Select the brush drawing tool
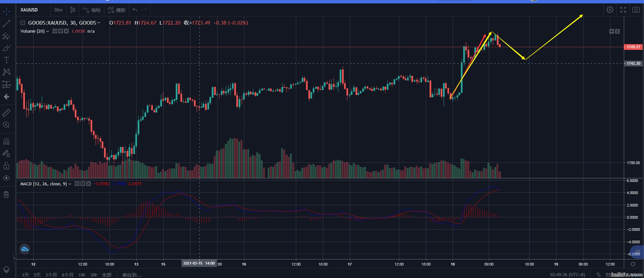This screenshot has height=278, width=644. click(6, 48)
